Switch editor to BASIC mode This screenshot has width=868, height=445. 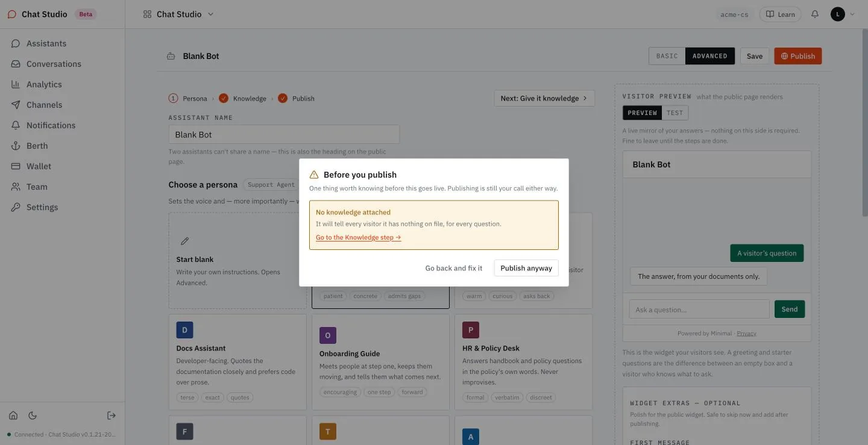tap(667, 56)
